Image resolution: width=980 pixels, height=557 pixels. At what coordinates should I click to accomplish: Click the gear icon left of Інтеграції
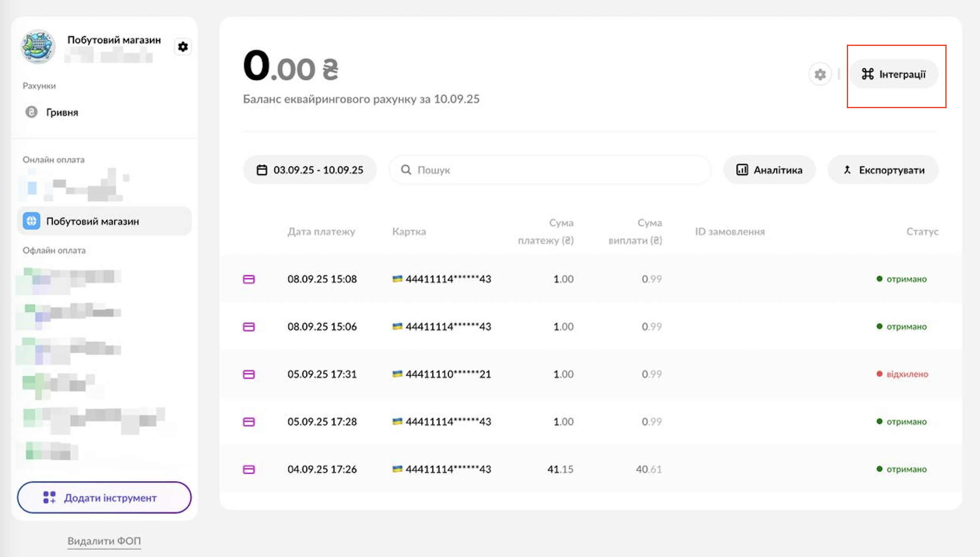tap(820, 75)
